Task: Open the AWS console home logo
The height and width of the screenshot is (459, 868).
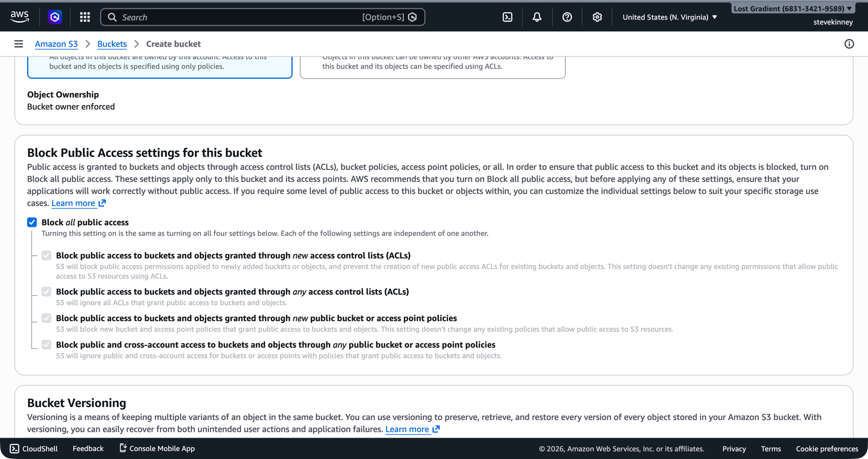Action: click(20, 17)
